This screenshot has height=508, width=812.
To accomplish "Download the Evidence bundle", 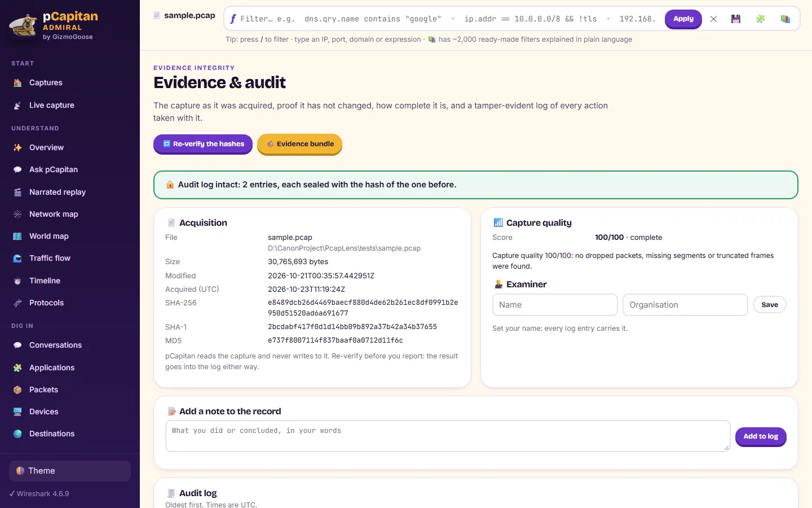I will [x=299, y=144].
